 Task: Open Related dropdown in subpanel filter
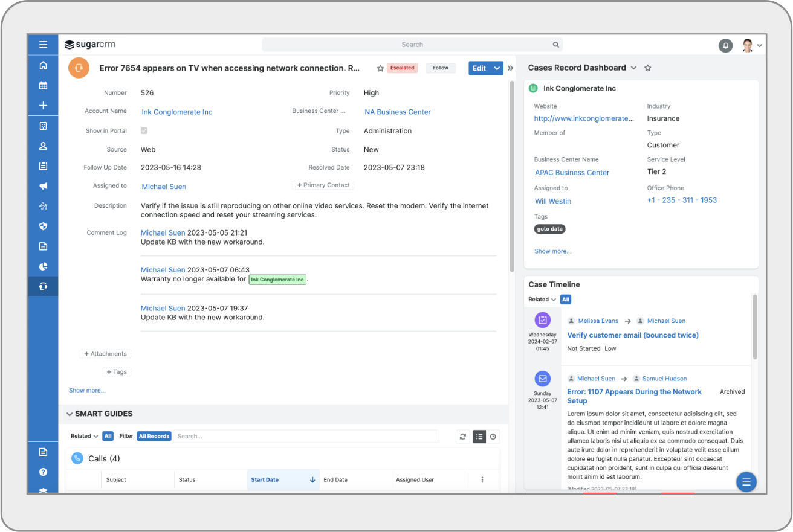pos(84,436)
